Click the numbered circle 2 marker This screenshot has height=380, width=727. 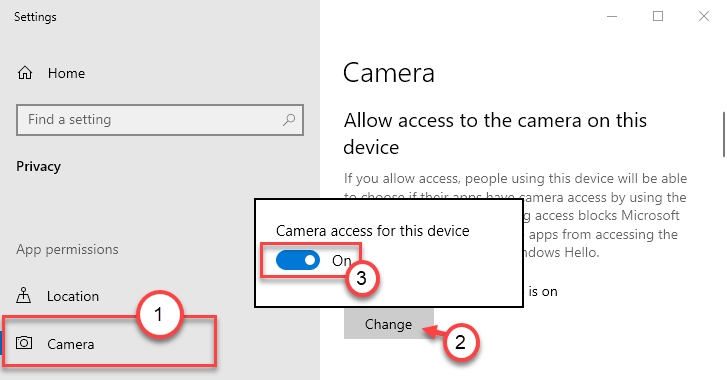tap(460, 343)
